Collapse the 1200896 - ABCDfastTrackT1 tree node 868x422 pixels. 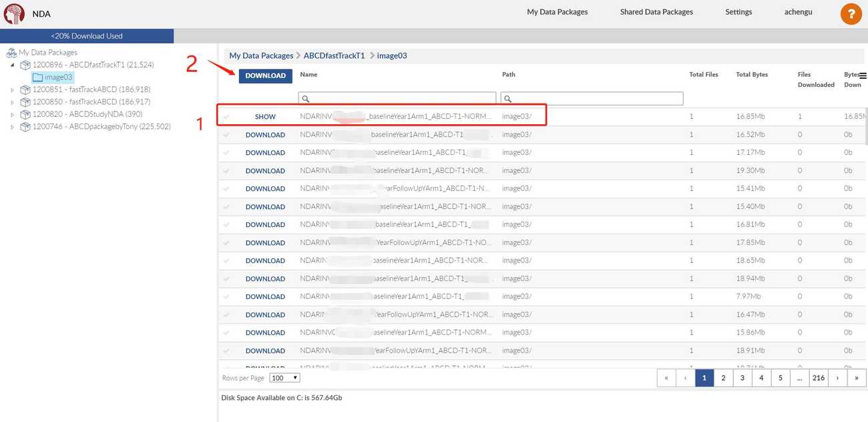click(12, 65)
